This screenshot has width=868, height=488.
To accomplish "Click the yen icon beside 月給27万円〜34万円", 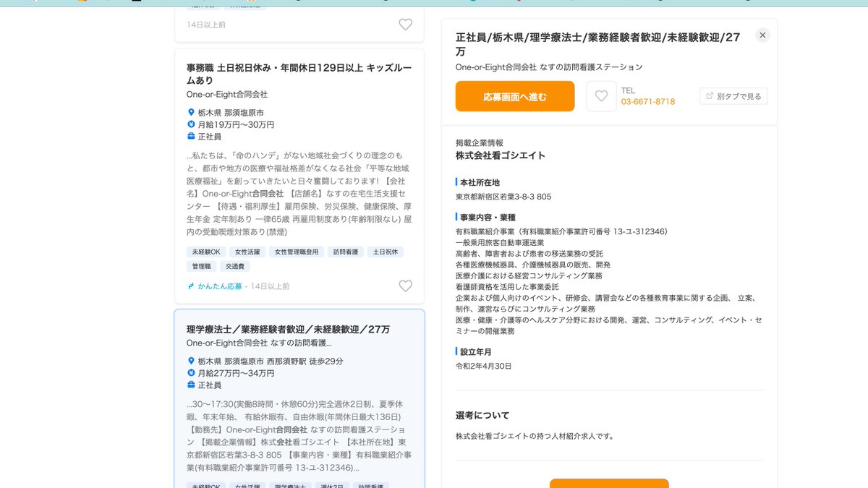I will point(192,373).
